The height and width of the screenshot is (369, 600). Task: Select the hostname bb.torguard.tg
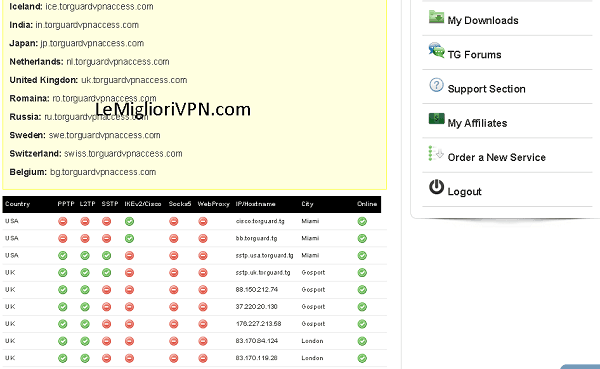click(256, 238)
